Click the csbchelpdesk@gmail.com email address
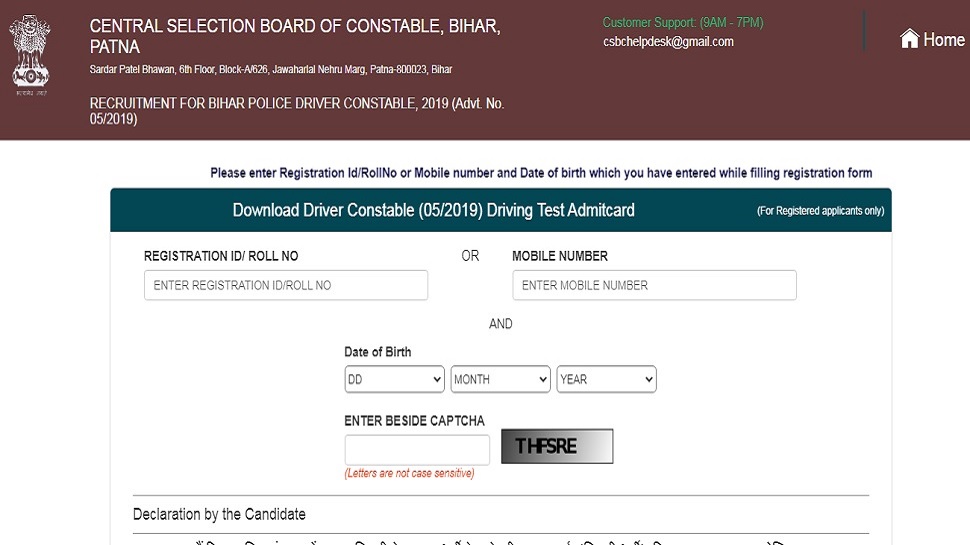Image resolution: width=970 pixels, height=545 pixels. [x=668, y=41]
